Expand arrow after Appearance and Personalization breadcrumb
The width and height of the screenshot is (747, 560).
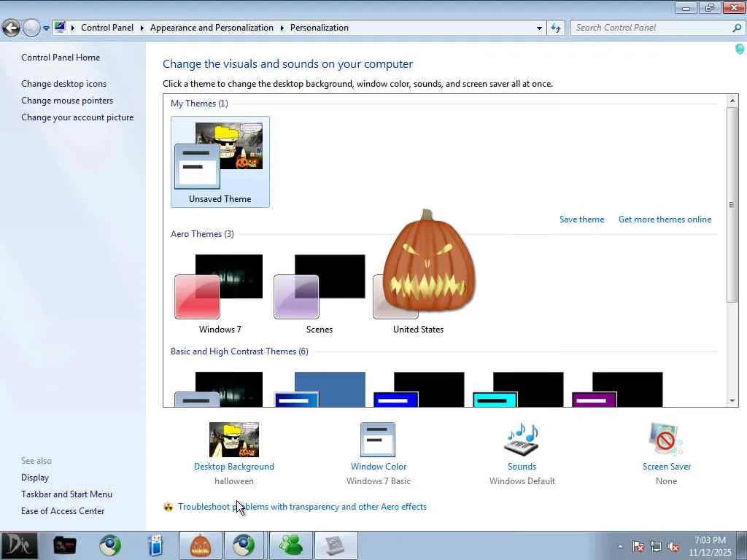(x=282, y=28)
